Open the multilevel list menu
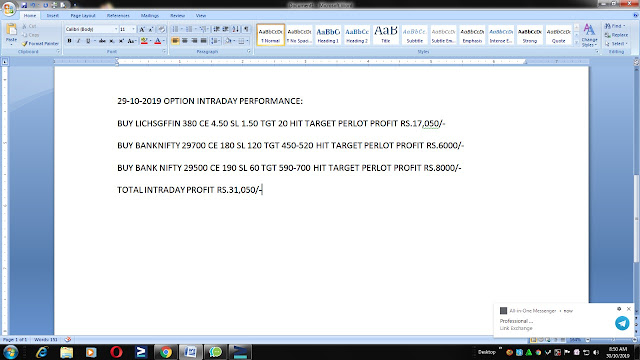This screenshot has width=640, height=360. click(204, 29)
